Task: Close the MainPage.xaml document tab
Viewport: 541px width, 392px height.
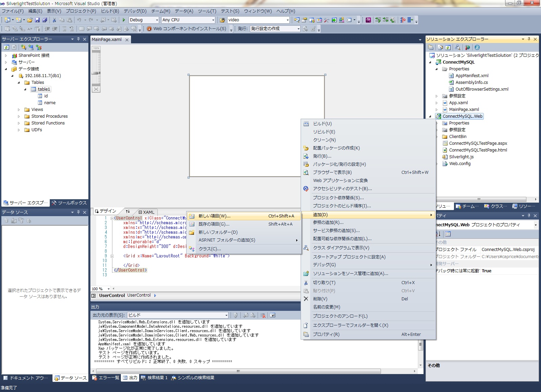Action: [x=127, y=40]
